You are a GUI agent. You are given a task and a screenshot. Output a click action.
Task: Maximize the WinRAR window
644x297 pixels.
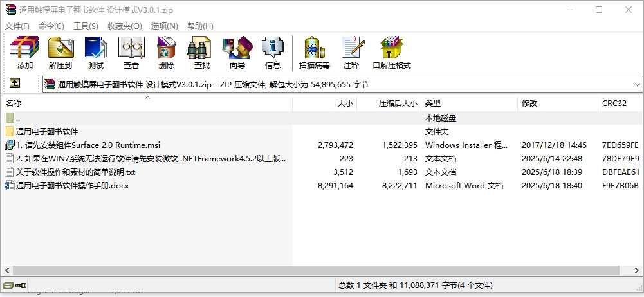[599, 10]
